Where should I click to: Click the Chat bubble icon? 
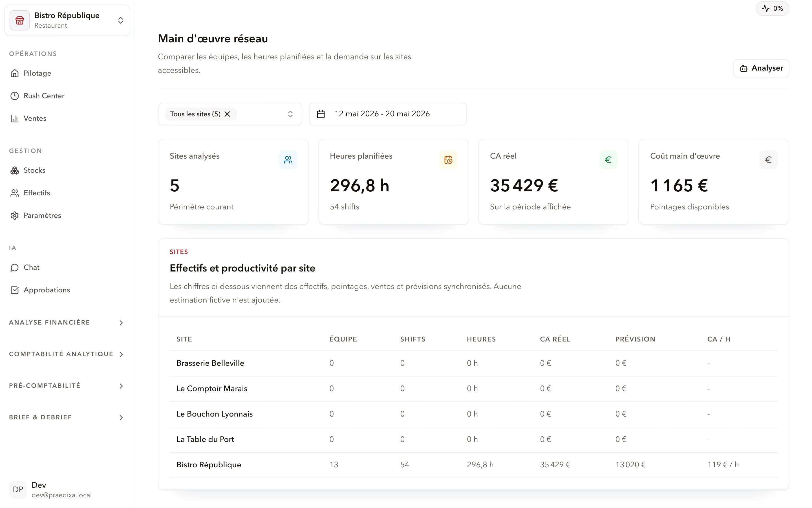(x=14, y=268)
